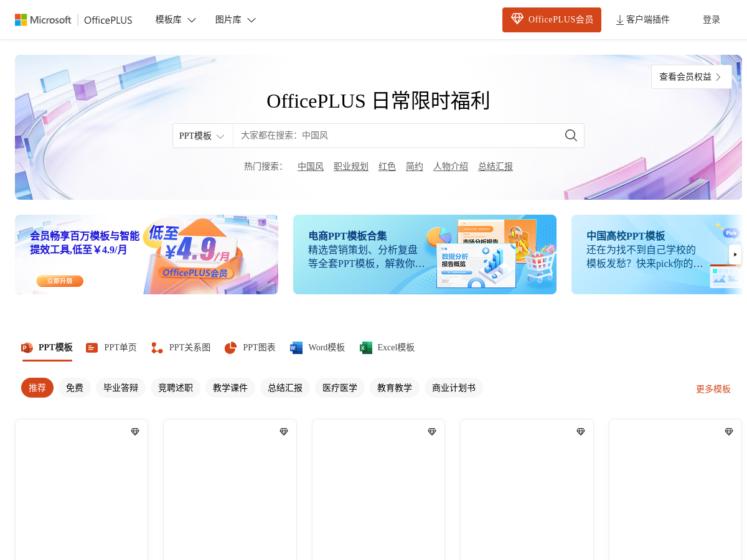Screen dimensions: 747x560
Task: Select the 竞聘述职 filter chip
Action: (176, 388)
